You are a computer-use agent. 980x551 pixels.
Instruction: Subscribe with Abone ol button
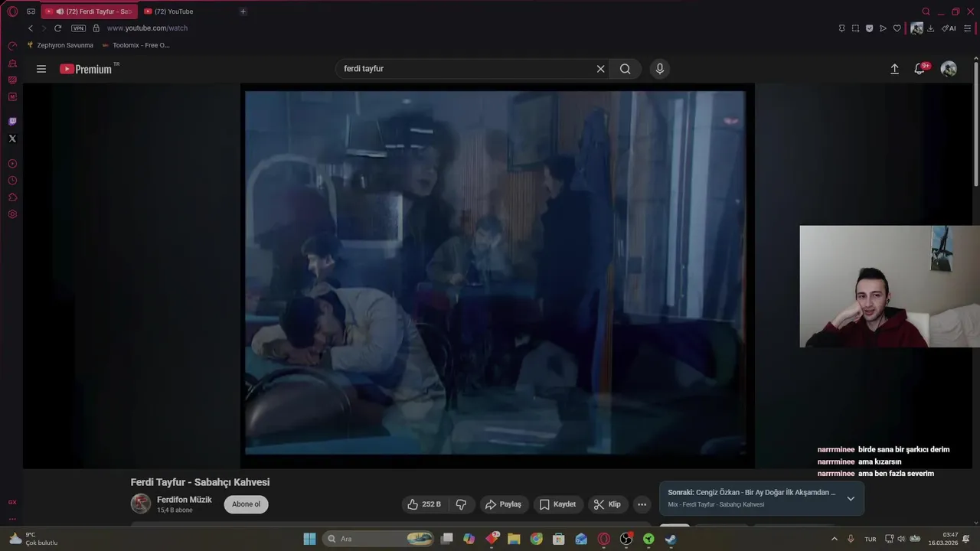coord(247,504)
